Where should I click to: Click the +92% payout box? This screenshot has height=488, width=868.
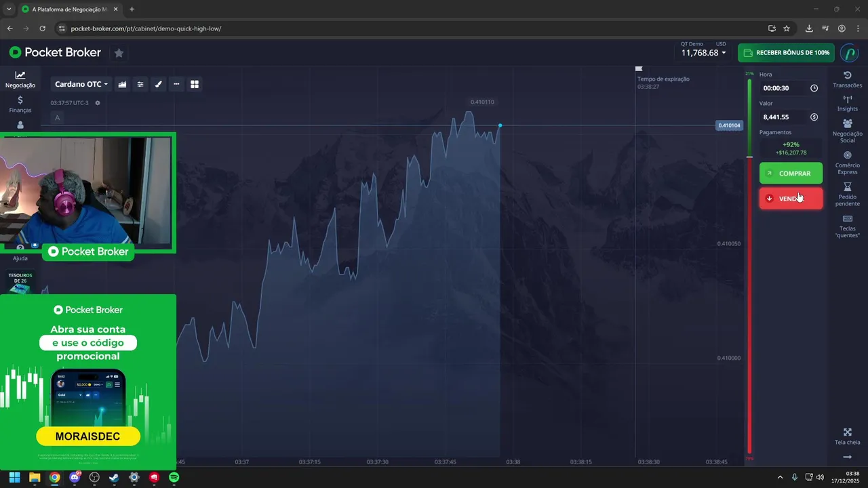[791, 148]
